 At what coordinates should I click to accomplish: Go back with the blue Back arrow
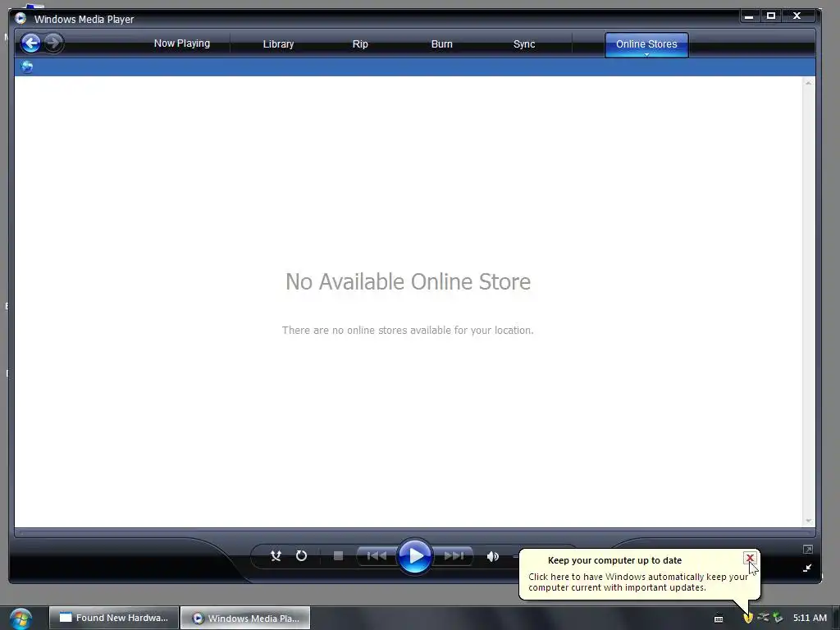(31, 43)
